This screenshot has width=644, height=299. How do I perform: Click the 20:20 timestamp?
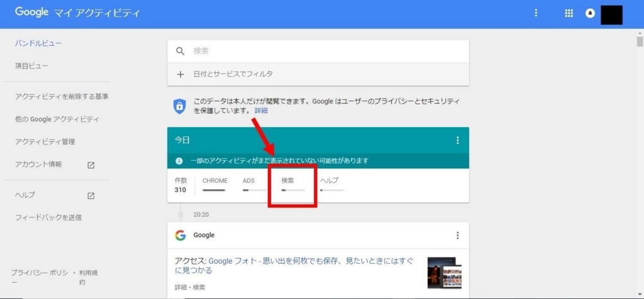pyautogui.click(x=201, y=214)
